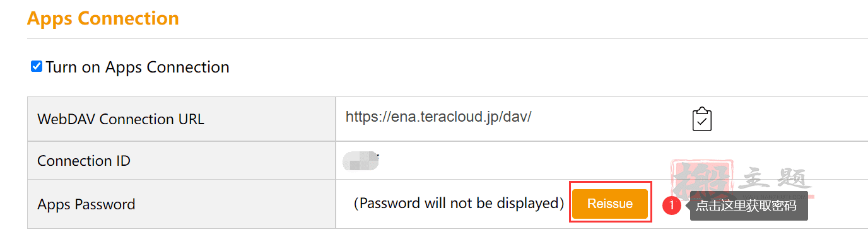The width and height of the screenshot is (868, 249).
Task: Click the red number 1 step badge
Action: click(x=672, y=206)
